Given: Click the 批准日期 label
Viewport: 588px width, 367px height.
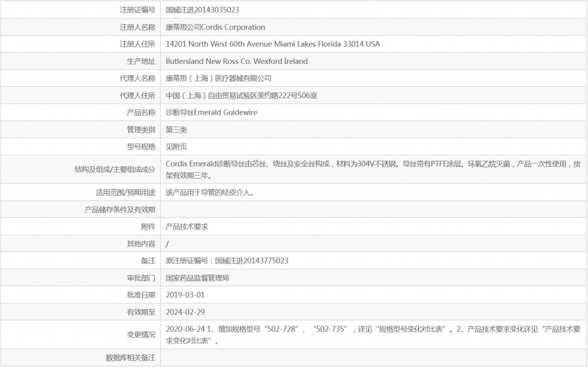Looking at the screenshot, I should tap(141, 295).
